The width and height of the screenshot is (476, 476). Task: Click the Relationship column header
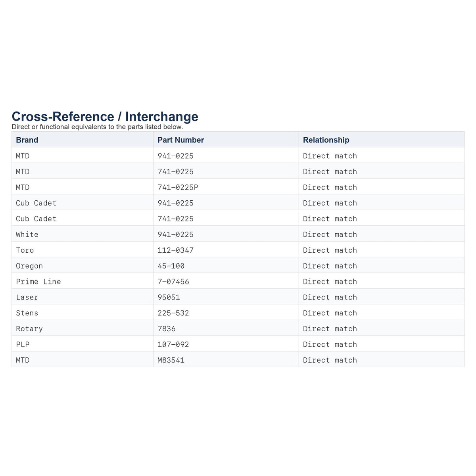click(x=326, y=140)
